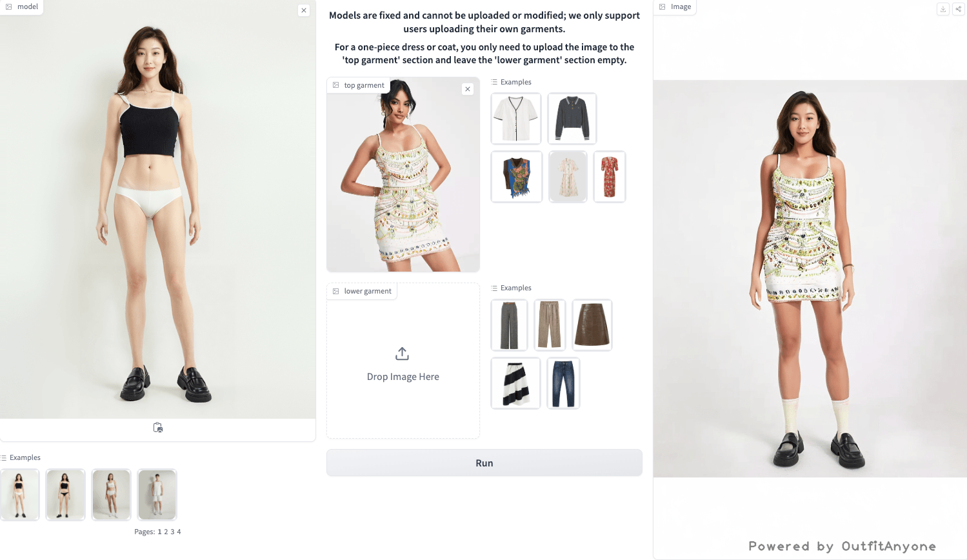Click the upload arrow in lower garment

point(402,354)
